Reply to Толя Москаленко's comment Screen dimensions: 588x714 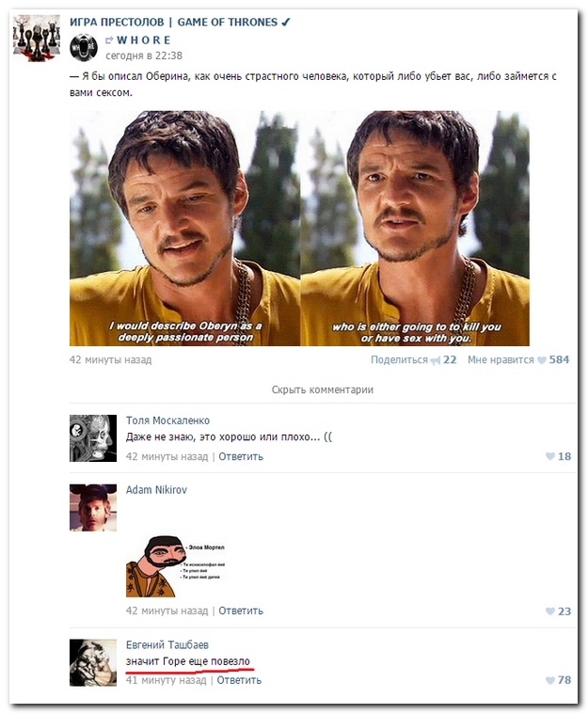point(241,456)
